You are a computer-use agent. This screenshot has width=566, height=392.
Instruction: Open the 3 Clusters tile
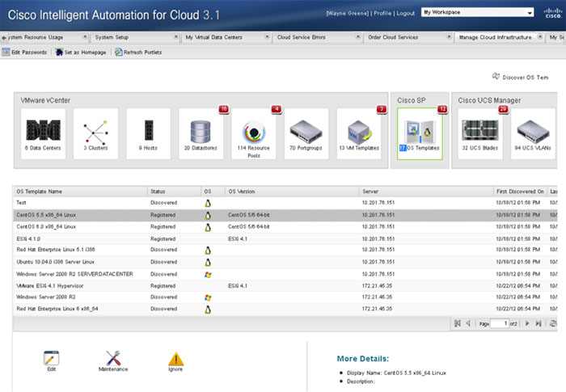(x=95, y=133)
